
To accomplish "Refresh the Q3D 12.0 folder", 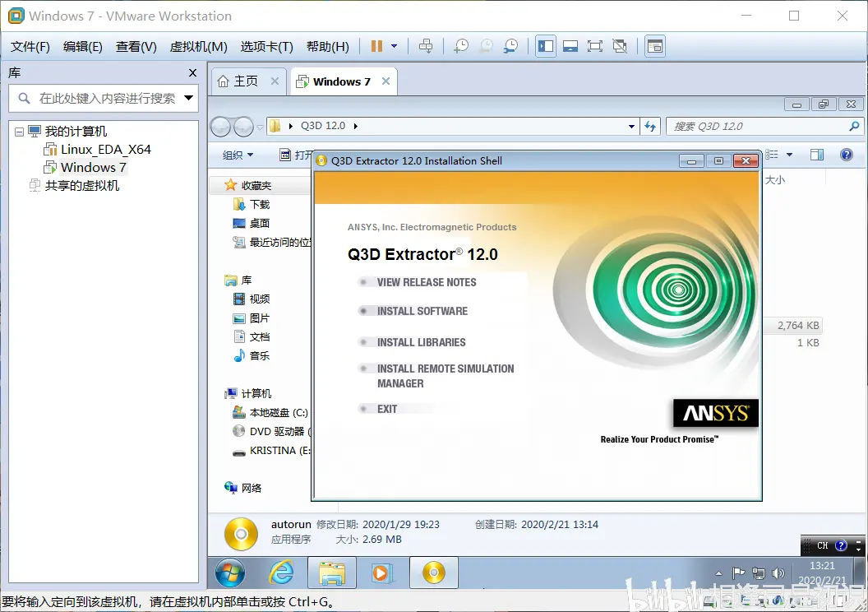I will tap(650, 127).
